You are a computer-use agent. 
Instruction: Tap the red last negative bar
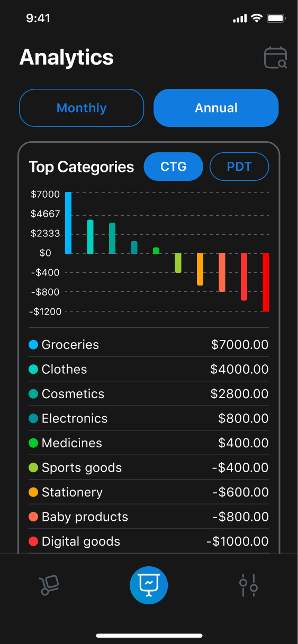click(x=266, y=282)
